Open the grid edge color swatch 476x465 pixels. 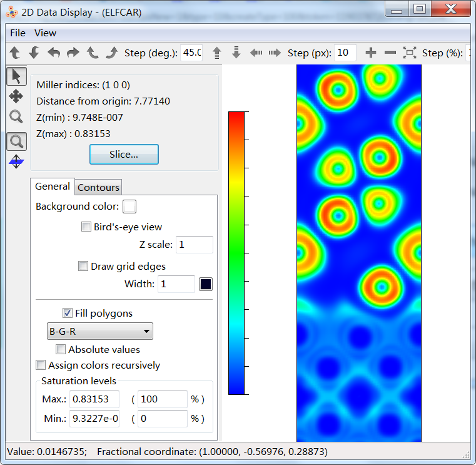[x=206, y=284]
